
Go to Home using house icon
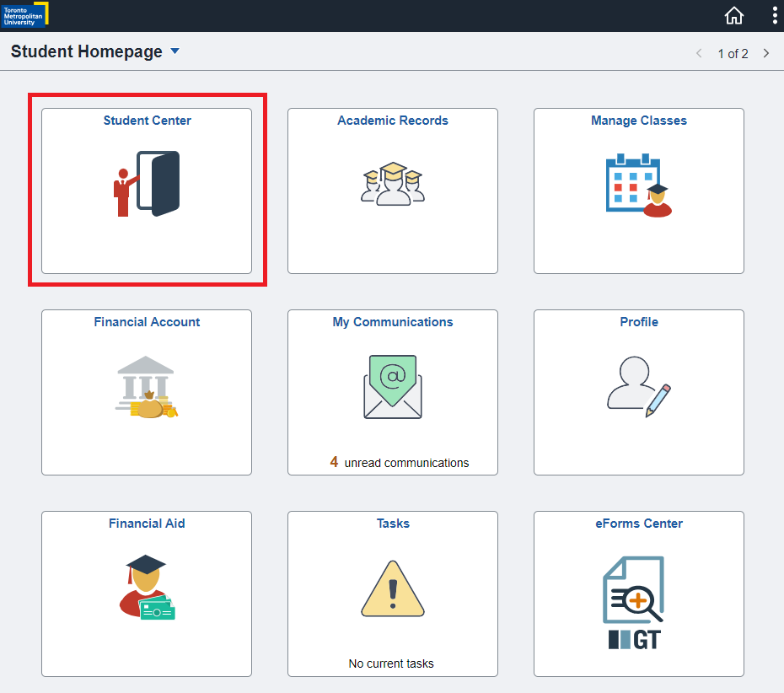(734, 15)
